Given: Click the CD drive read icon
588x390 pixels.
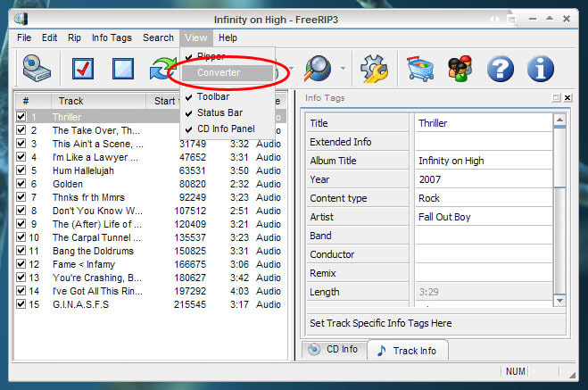Looking at the screenshot, I should tap(37, 68).
